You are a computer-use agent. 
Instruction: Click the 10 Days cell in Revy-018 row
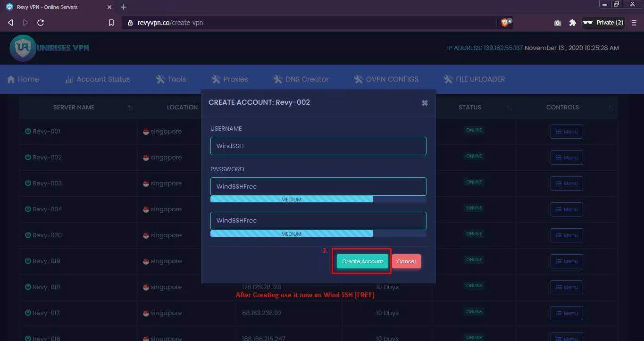[x=387, y=287]
